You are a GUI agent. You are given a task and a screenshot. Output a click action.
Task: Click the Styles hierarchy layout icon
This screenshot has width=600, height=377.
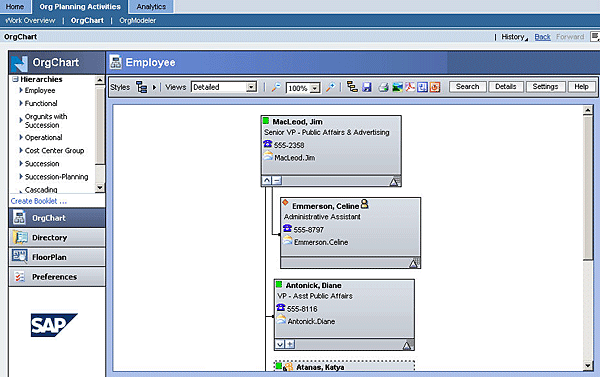142,87
